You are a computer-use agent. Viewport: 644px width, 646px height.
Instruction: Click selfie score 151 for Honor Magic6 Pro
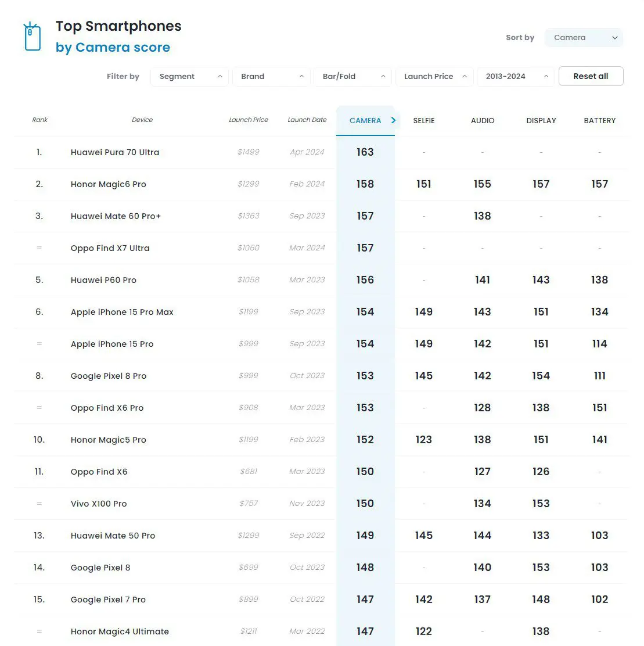[x=424, y=184]
